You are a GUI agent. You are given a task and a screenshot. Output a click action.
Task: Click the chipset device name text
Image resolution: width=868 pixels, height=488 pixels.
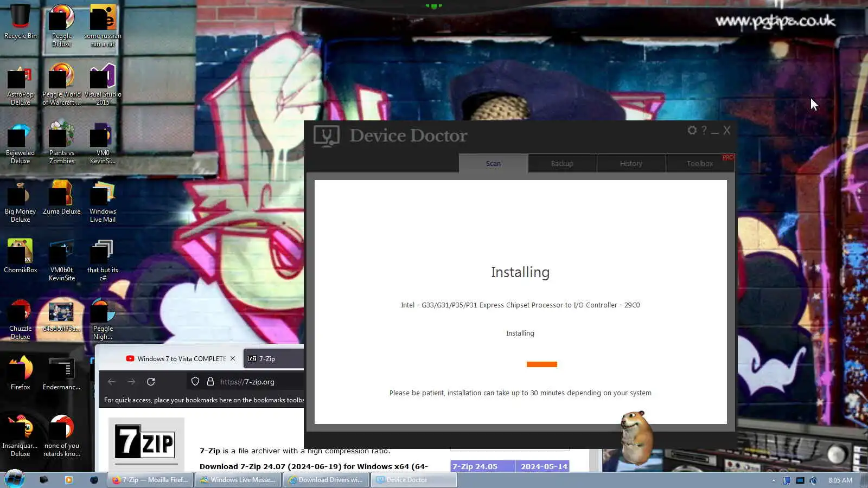click(520, 305)
